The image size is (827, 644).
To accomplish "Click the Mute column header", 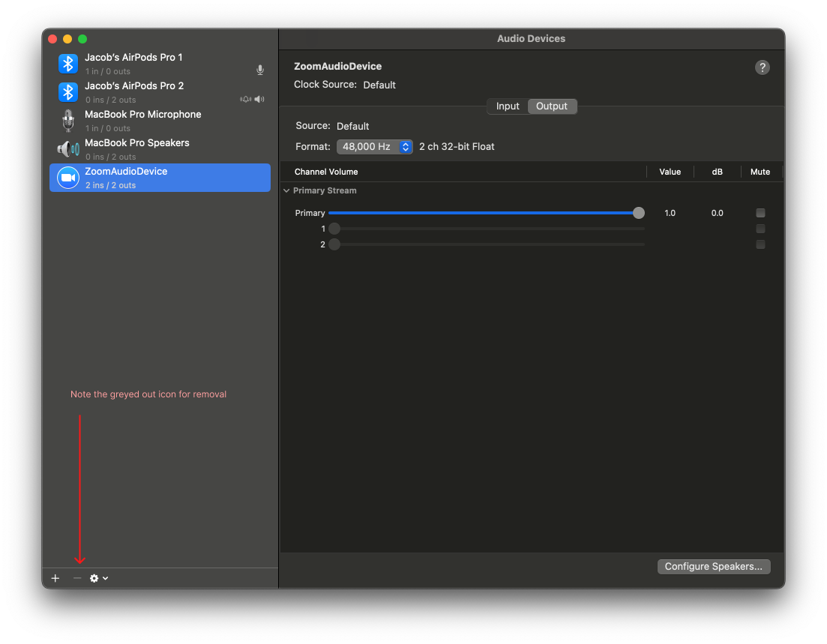I will click(760, 172).
